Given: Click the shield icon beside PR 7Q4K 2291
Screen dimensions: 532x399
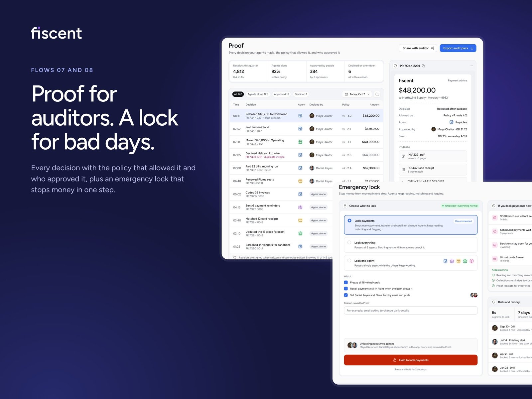Looking at the screenshot, I should point(395,66).
